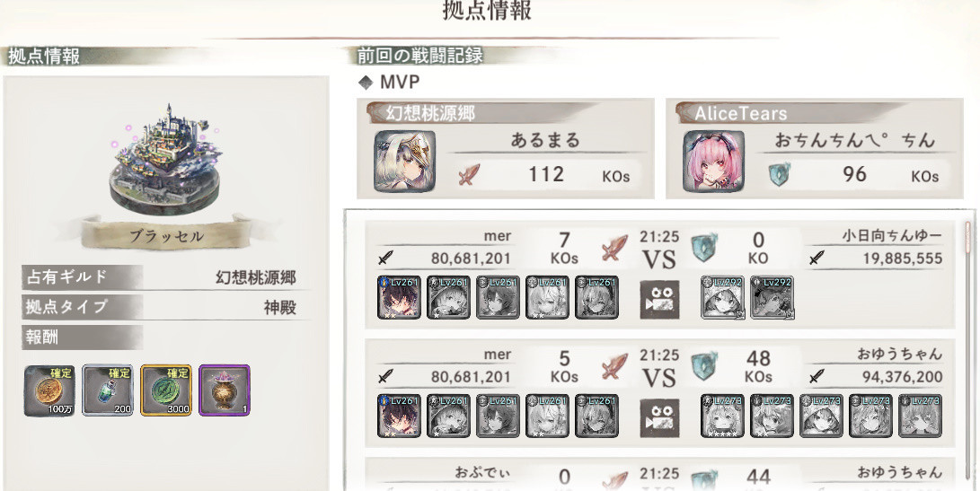Click first Lv292 character of 小日向ちんゆー
The height and width of the screenshot is (491, 980).
(722, 297)
